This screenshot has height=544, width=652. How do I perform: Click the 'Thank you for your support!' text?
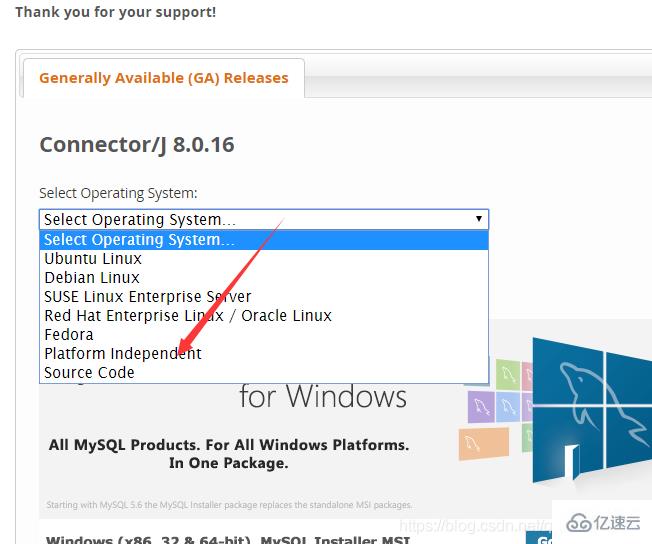click(x=116, y=12)
